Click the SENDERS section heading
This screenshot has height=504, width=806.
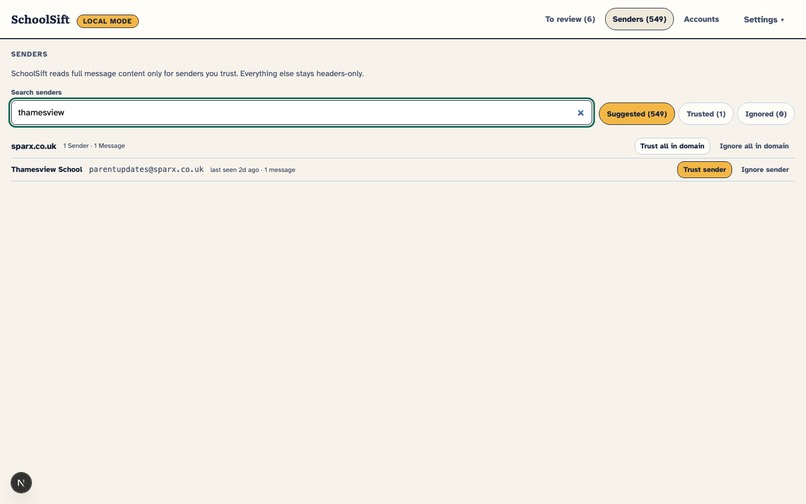(29, 54)
